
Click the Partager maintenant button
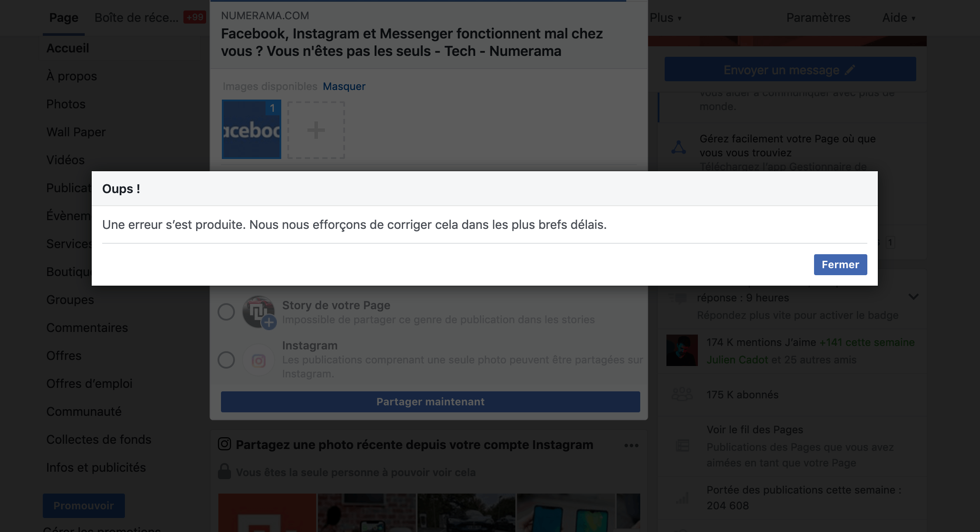click(430, 402)
